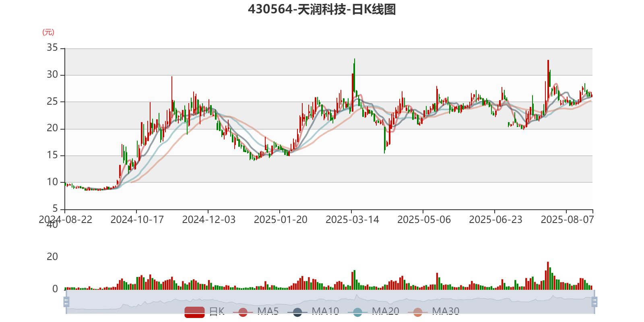Grab the left handle of the zoom slider
This screenshot has height=322, width=644.
pos(66,302)
